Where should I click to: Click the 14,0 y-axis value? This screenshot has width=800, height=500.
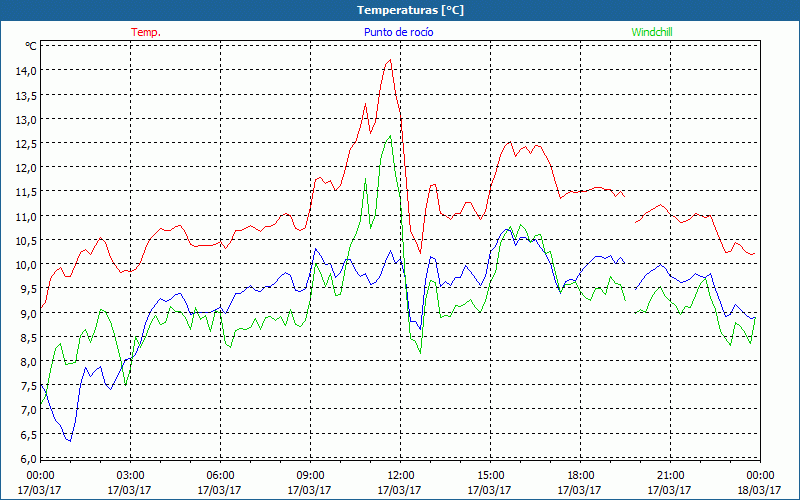[26, 71]
